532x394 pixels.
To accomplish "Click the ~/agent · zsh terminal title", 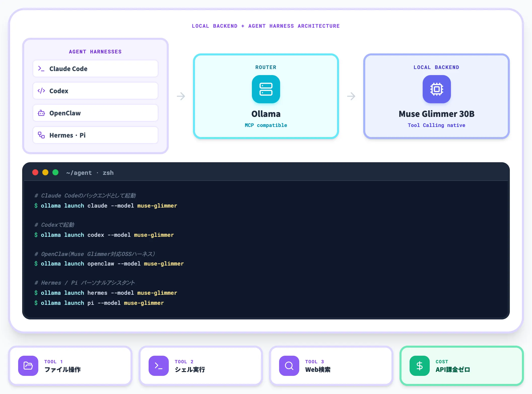I will pyautogui.click(x=90, y=173).
